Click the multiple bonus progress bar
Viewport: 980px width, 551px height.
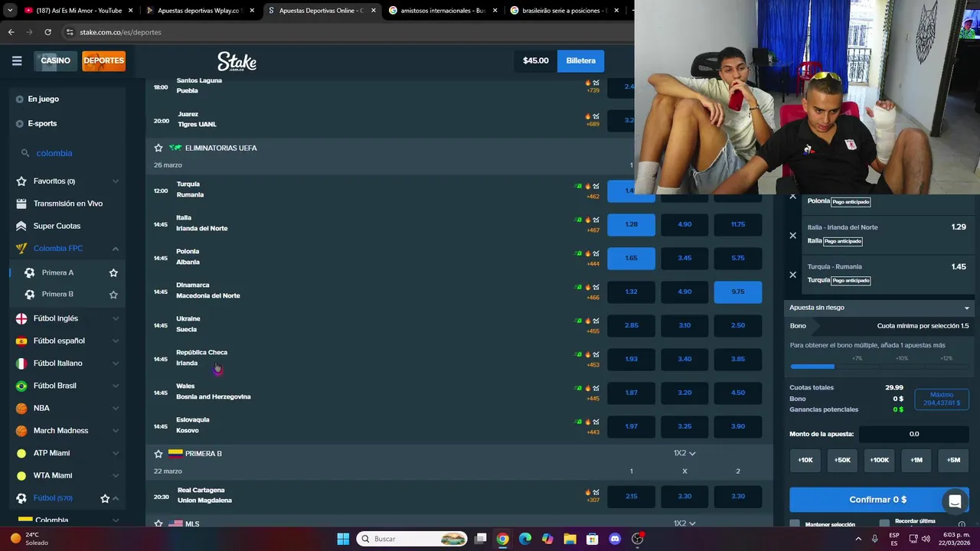coord(879,367)
